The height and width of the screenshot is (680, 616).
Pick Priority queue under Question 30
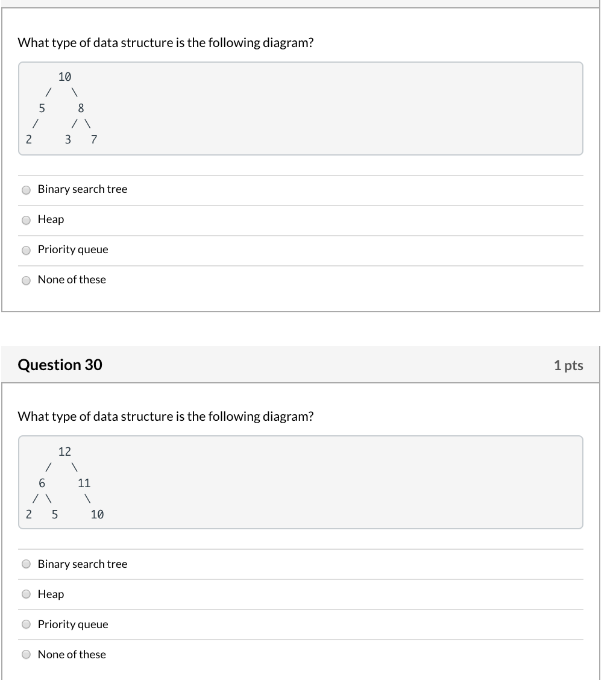(x=26, y=625)
